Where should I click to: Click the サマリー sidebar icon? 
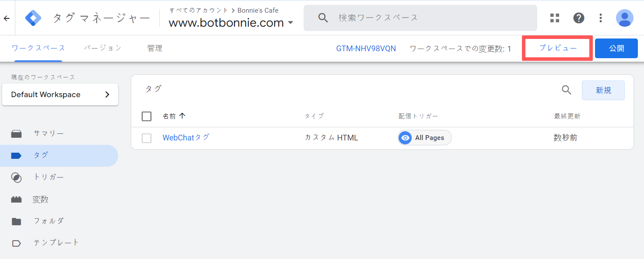click(x=17, y=134)
